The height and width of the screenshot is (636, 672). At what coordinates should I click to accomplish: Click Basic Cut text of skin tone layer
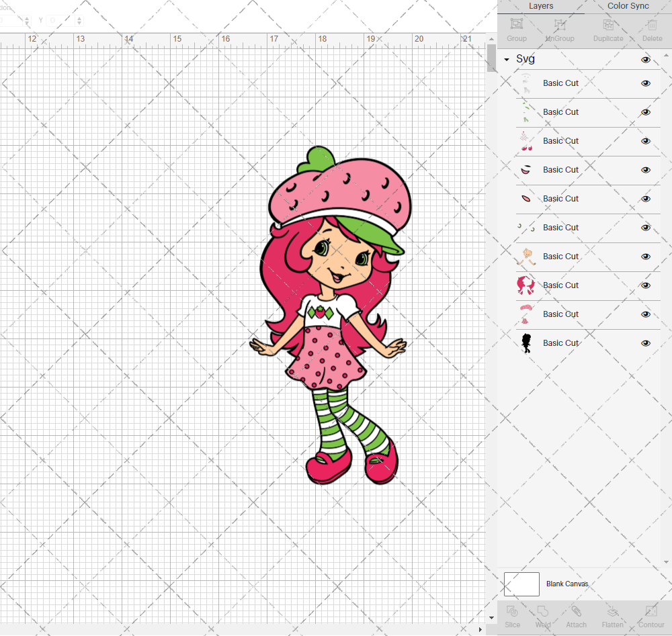560,257
